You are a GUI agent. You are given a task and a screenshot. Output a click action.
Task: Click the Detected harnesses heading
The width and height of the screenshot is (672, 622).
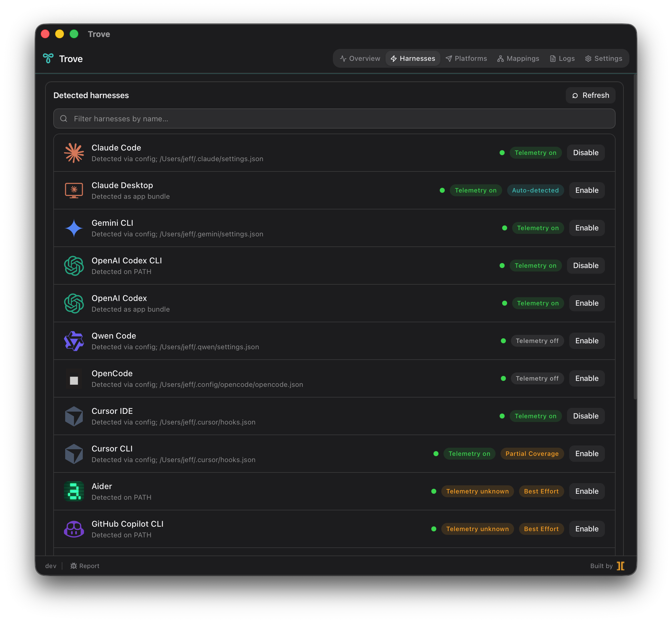pos(91,95)
